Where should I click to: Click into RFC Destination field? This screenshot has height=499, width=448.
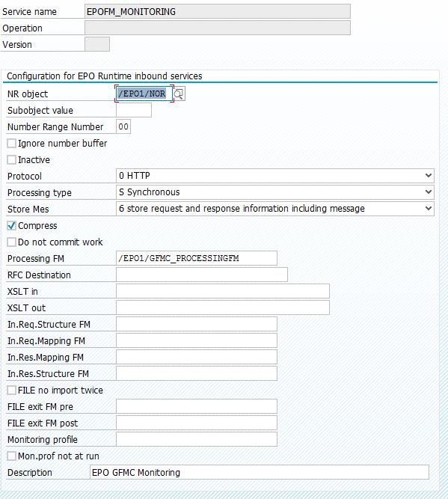click(x=202, y=275)
